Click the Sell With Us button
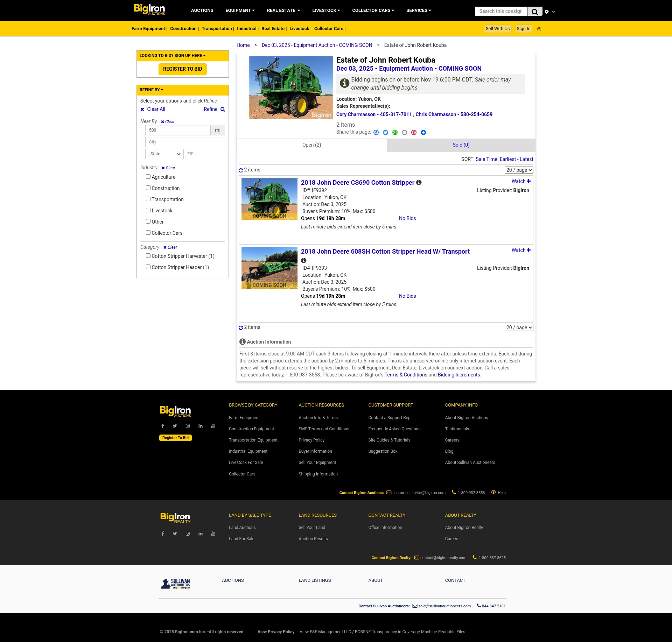The height and width of the screenshot is (642, 672). tap(497, 29)
